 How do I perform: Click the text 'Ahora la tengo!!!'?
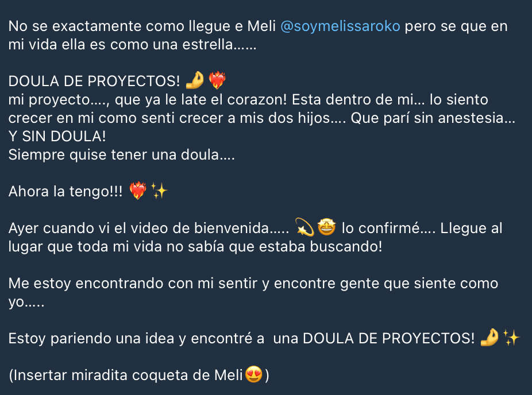(x=65, y=192)
